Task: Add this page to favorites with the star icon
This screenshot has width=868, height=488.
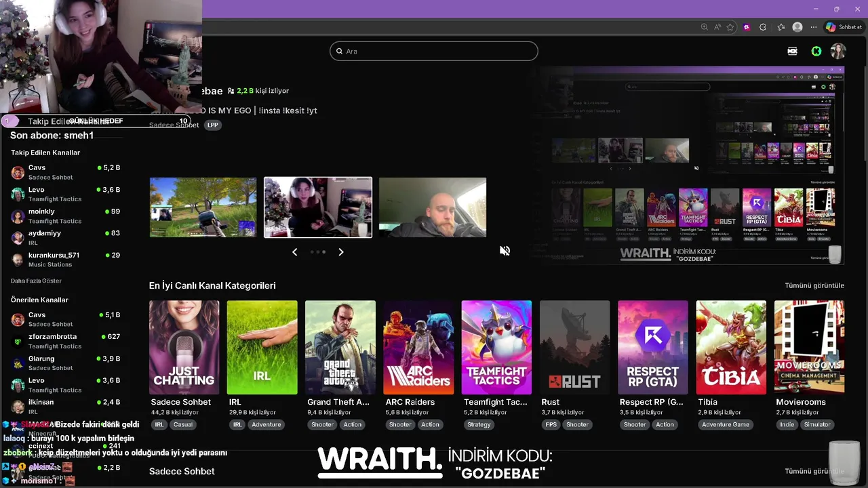Action: coord(730,27)
